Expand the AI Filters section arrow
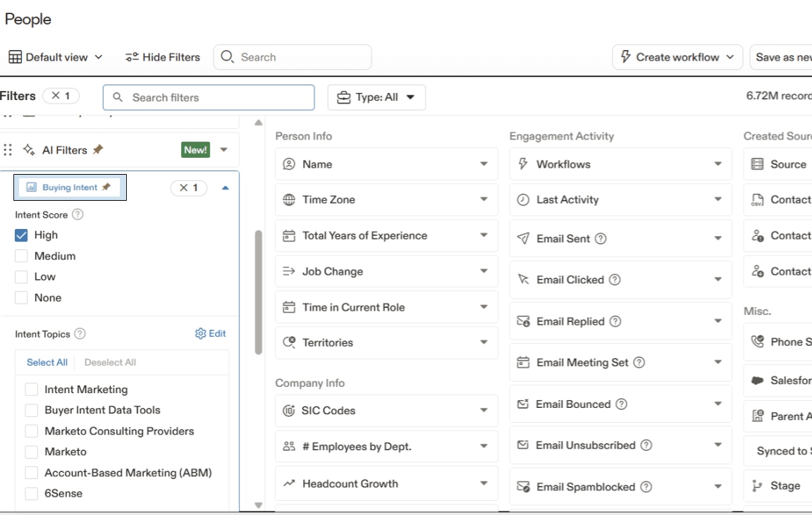 coord(223,149)
